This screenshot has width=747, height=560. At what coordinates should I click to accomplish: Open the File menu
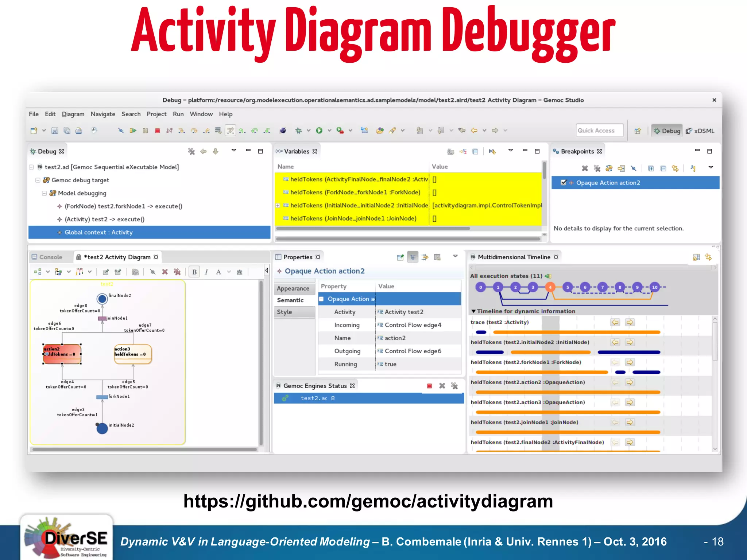click(34, 114)
